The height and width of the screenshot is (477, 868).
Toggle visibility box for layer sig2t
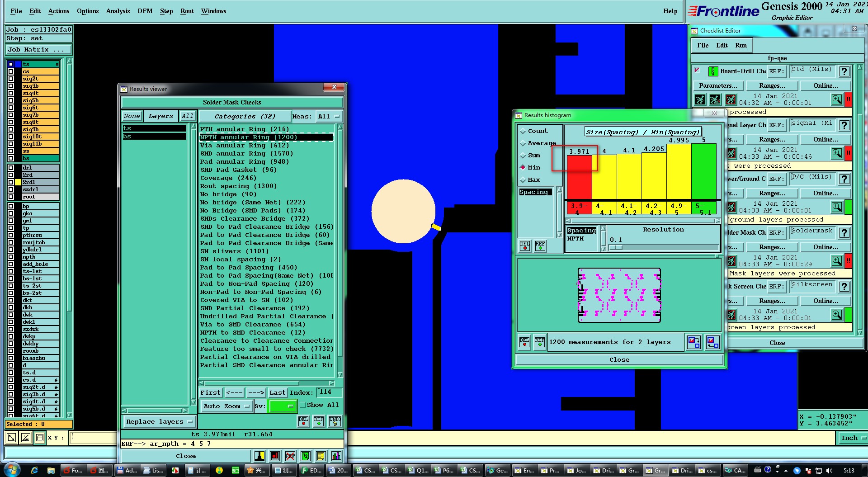pos(11,79)
